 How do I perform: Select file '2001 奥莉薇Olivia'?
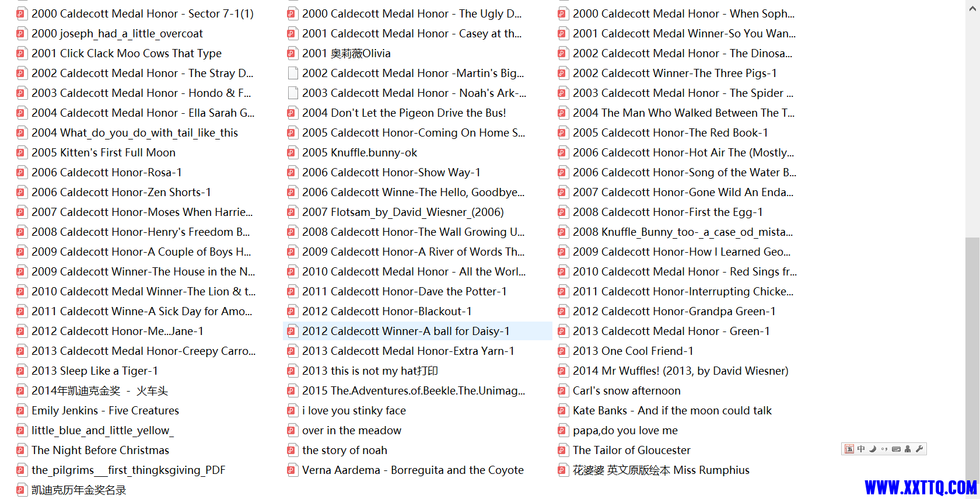[x=346, y=53]
